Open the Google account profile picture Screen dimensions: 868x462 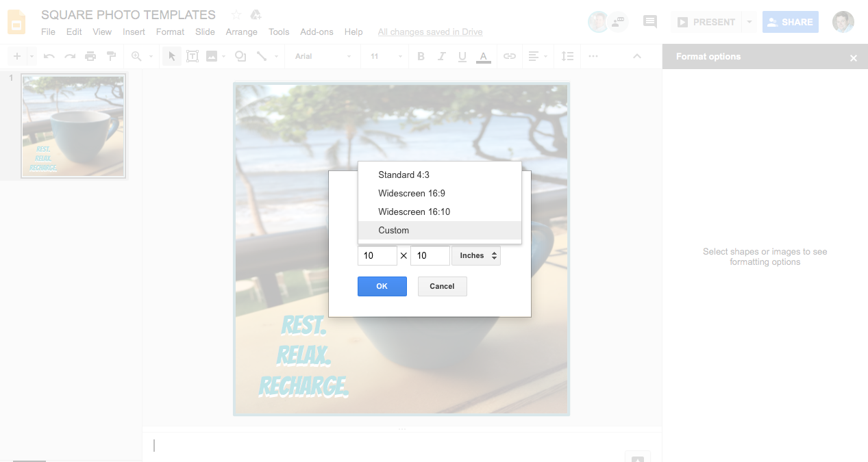coord(843,22)
